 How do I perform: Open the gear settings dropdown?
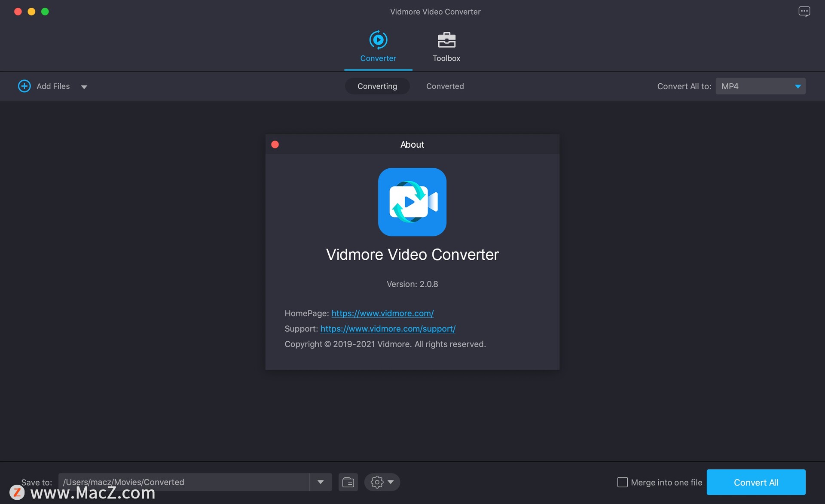click(x=382, y=482)
